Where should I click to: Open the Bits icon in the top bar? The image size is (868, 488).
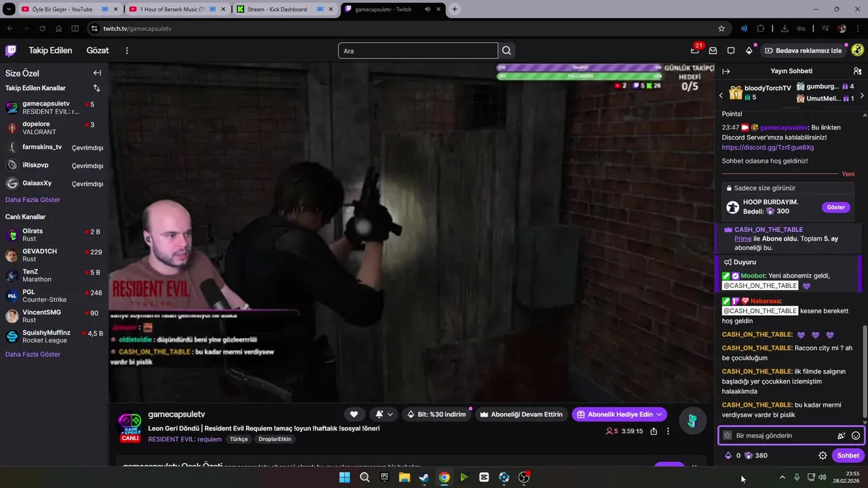click(749, 50)
